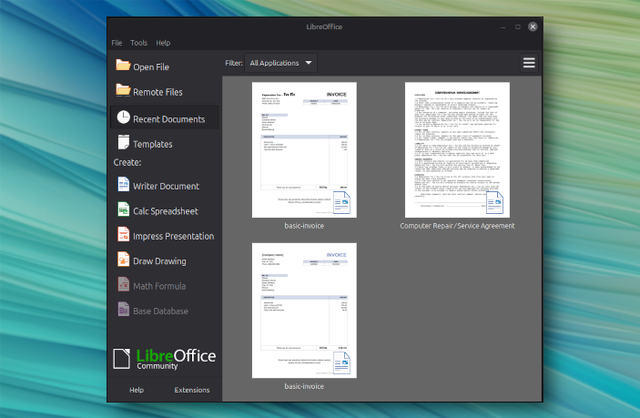Screen dimensions: 640x418
Task: Open the Computer Repair/Service Agreement thumbnail
Action: click(x=457, y=150)
